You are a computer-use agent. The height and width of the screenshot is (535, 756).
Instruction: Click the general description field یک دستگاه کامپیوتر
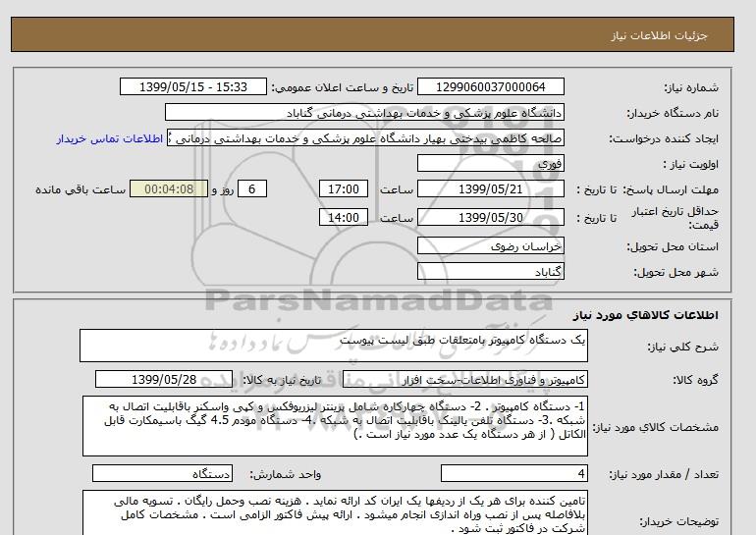334,346
